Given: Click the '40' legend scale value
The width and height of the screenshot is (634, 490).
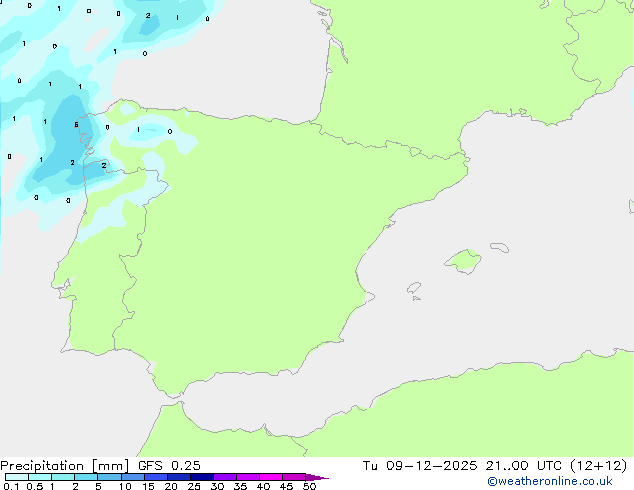Looking at the screenshot, I should [x=263, y=486].
